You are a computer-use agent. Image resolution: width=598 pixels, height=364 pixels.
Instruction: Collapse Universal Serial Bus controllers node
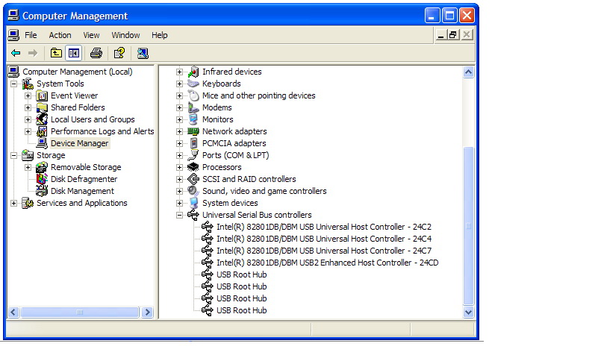point(179,215)
